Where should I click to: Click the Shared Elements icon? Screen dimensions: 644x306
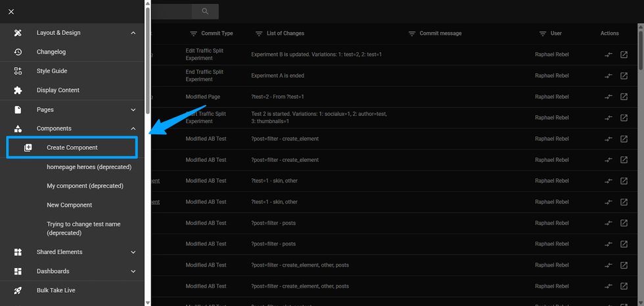tap(18, 252)
